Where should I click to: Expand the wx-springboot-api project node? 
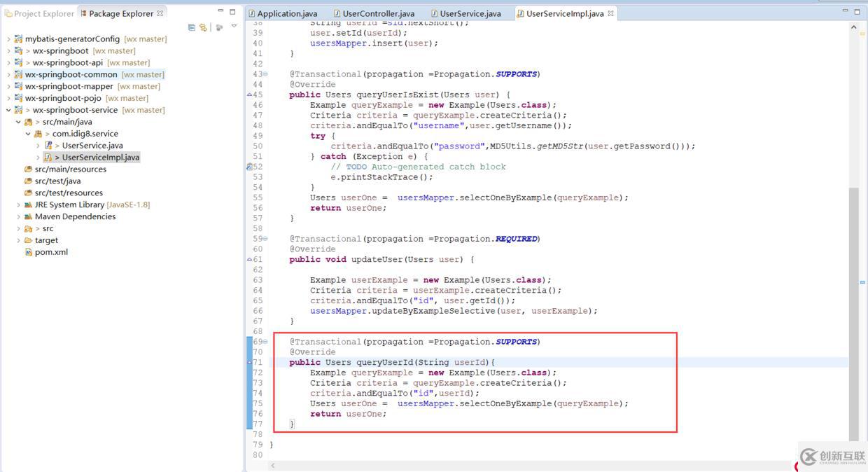point(8,63)
